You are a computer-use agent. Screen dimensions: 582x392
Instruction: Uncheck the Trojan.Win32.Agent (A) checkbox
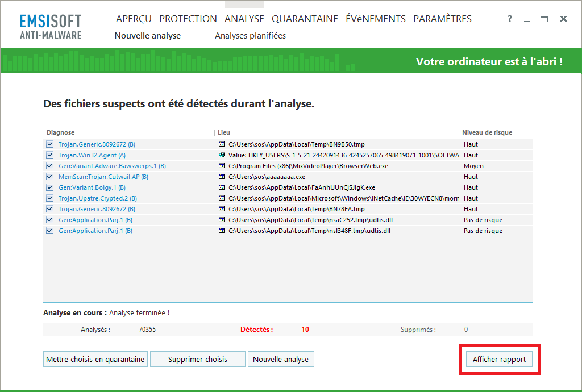50,155
